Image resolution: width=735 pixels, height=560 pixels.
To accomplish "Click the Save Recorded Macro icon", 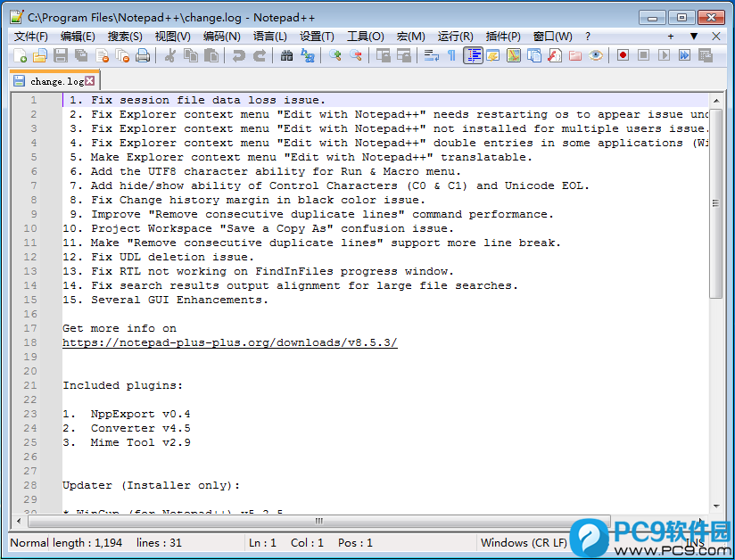I will coord(706,56).
